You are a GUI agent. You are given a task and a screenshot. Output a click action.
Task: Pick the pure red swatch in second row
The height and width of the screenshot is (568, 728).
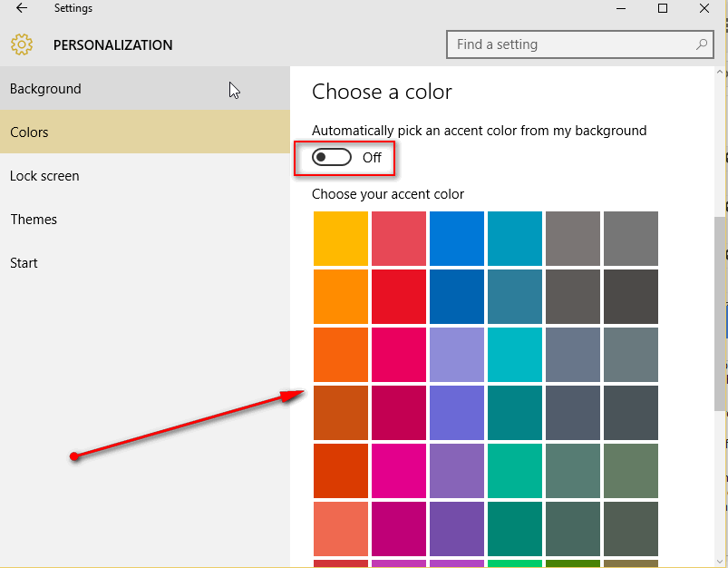coord(399,297)
